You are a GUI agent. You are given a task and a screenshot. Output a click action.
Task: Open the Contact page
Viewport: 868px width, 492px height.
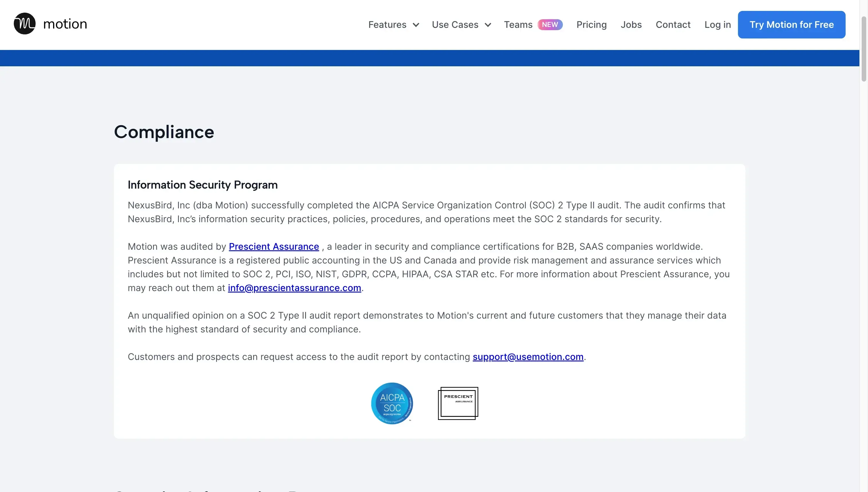[x=673, y=24]
